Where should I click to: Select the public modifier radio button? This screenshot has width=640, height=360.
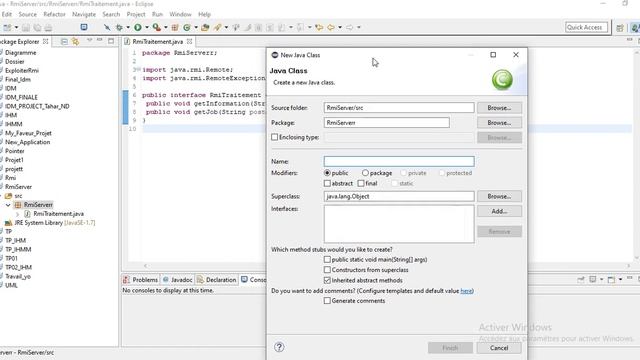(x=327, y=173)
